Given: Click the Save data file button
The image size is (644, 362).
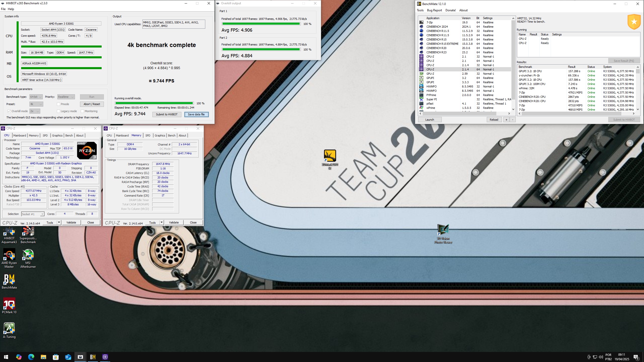Looking at the screenshot, I should click(x=196, y=114).
